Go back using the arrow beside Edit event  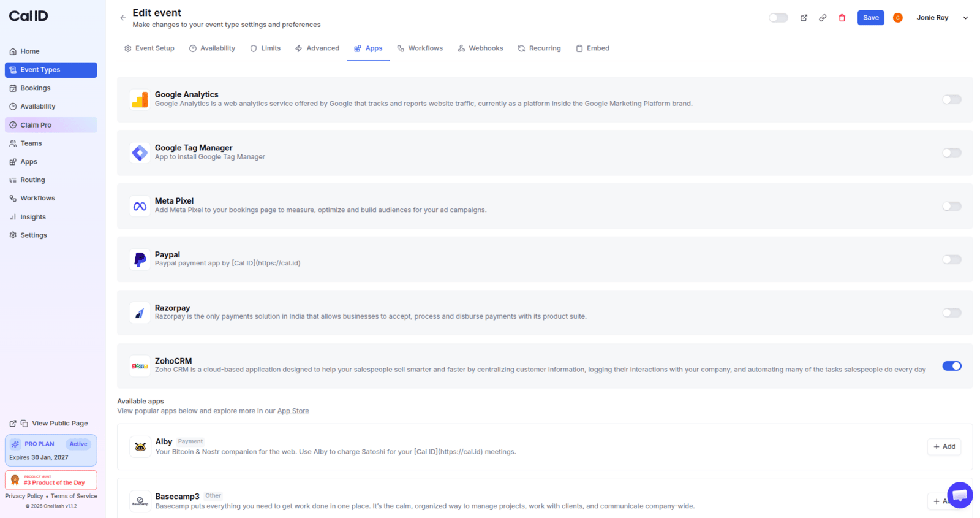click(123, 18)
